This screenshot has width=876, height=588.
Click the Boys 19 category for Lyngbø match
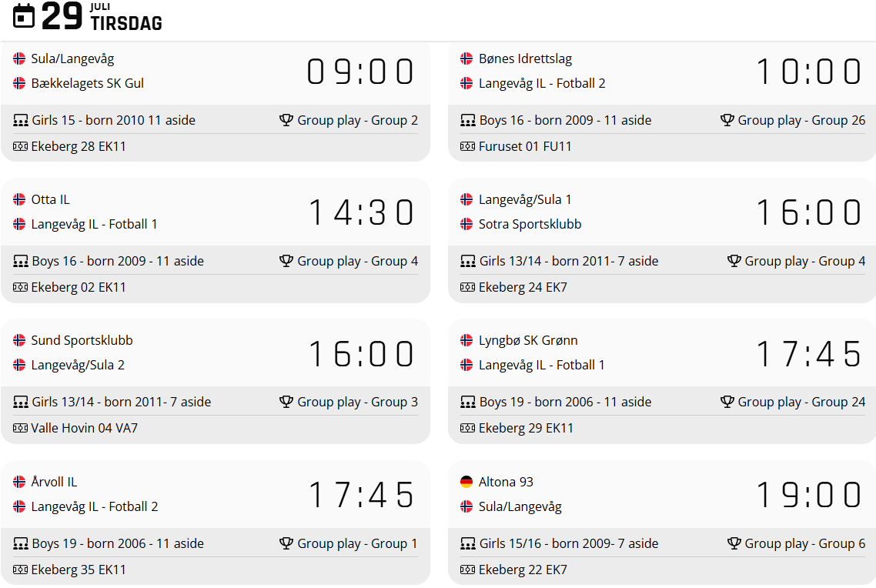point(565,402)
